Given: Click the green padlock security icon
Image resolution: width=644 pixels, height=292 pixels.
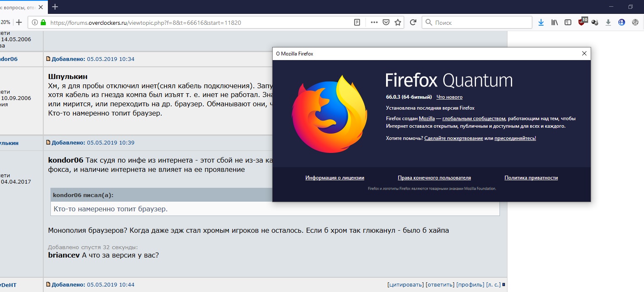Looking at the screenshot, I should point(42,22).
